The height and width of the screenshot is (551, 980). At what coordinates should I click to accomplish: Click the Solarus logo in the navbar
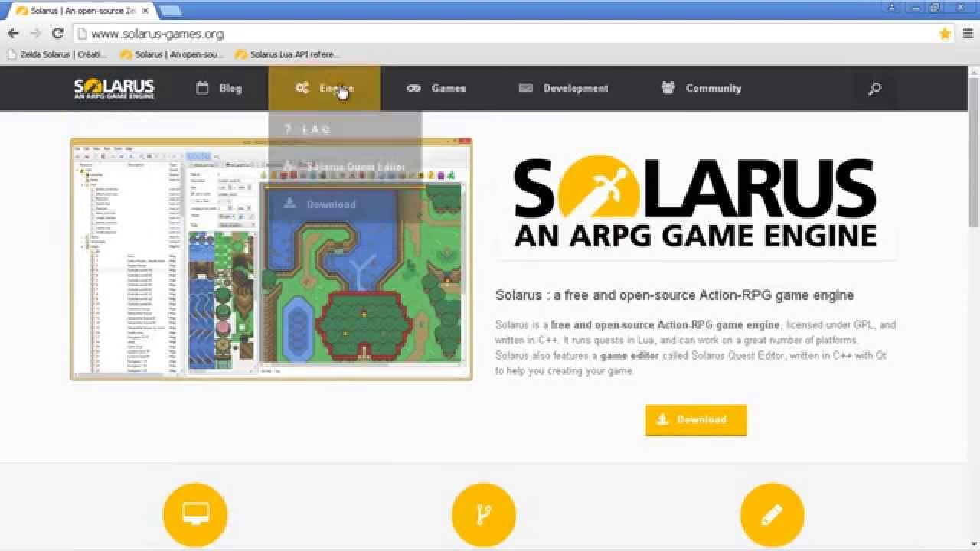click(x=114, y=89)
